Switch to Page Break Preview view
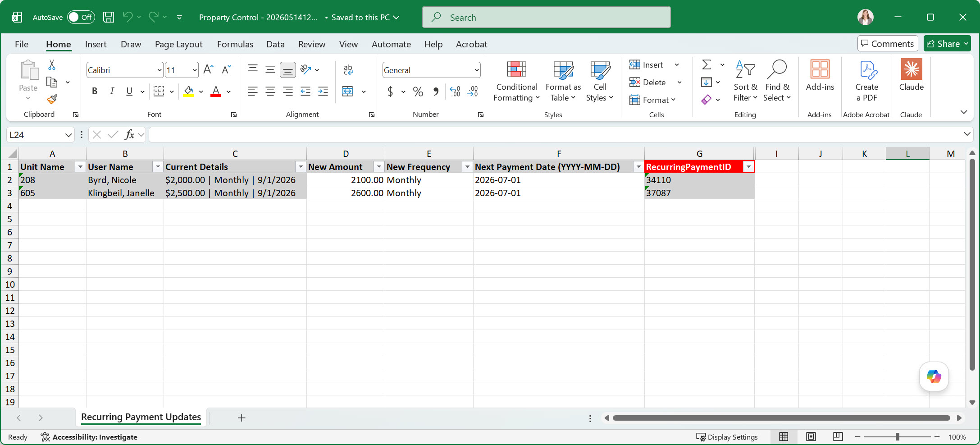This screenshot has width=980, height=445. (x=838, y=436)
